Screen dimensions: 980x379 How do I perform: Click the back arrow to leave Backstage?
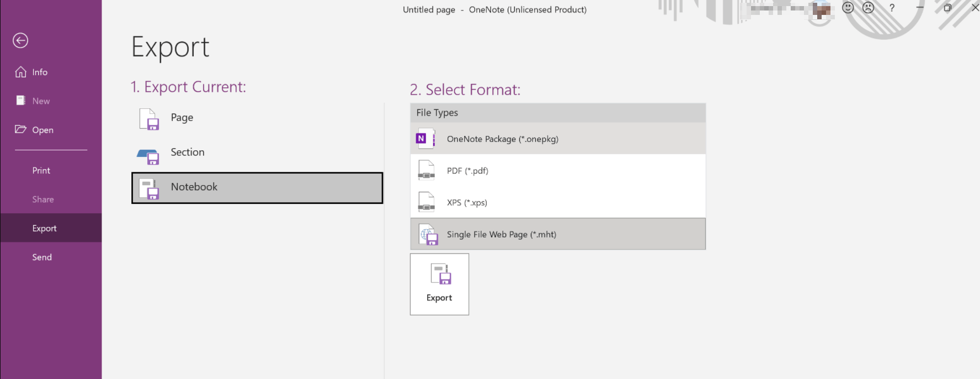point(20,40)
